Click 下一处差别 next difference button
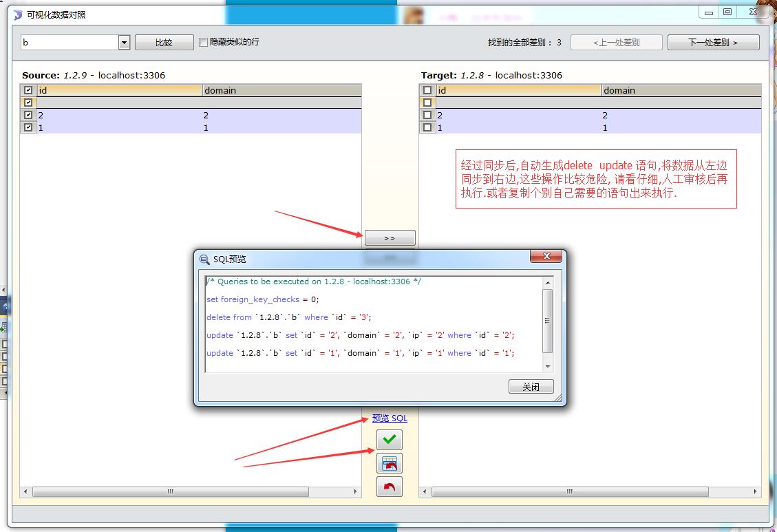The width and height of the screenshot is (777, 532). click(713, 43)
